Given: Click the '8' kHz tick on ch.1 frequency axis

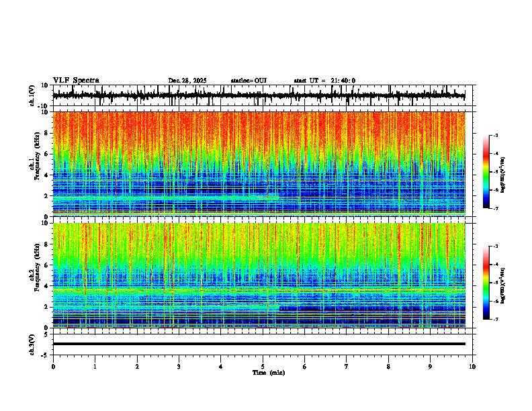Looking at the screenshot, I should 47,133.
